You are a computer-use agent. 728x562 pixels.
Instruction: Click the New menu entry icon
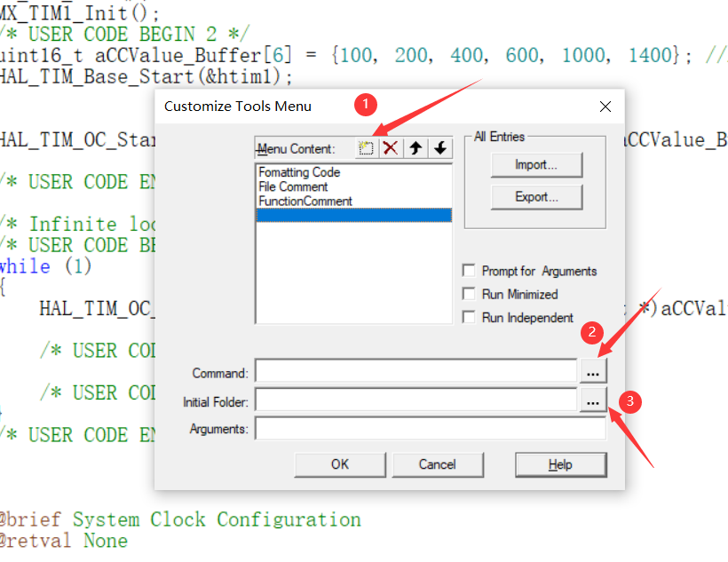[x=366, y=148]
